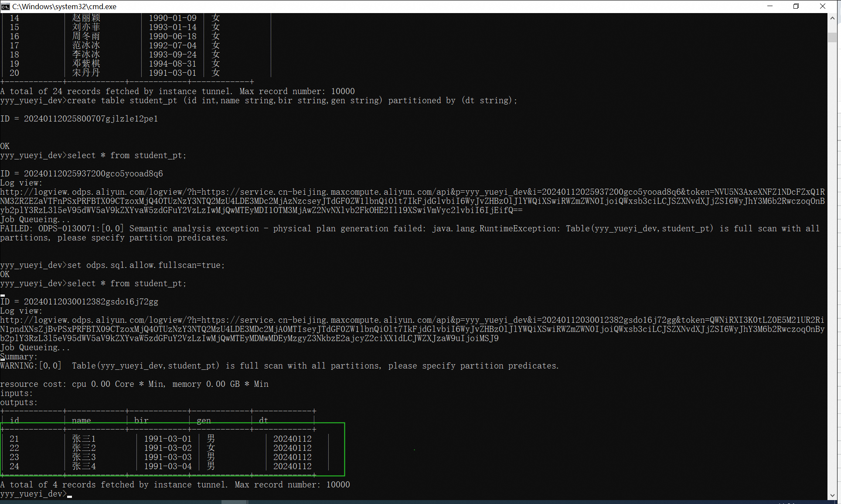Click the 'dt' column header
The width and height of the screenshot is (841, 504).
coord(264,420)
